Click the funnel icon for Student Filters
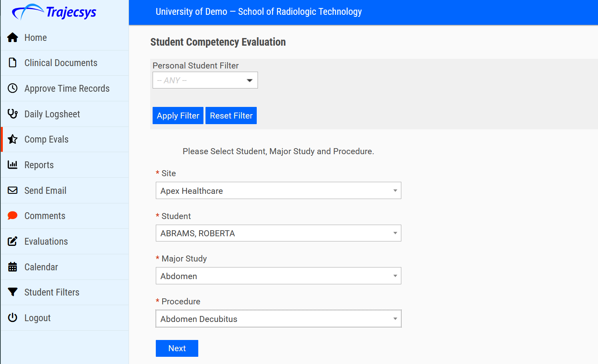Screen dimensions: 598x364 (x=12, y=292)
